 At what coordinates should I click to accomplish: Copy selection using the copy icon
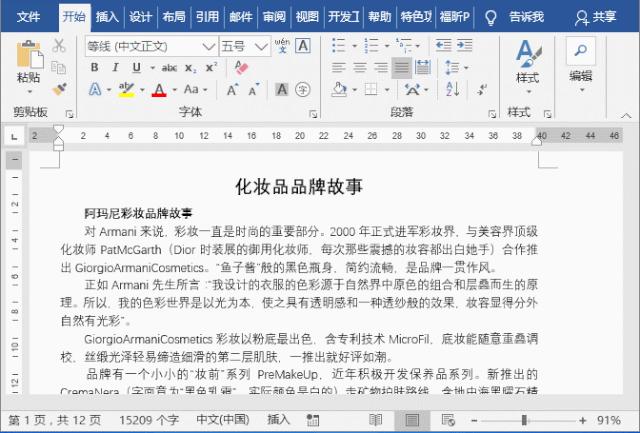[58, 67]
